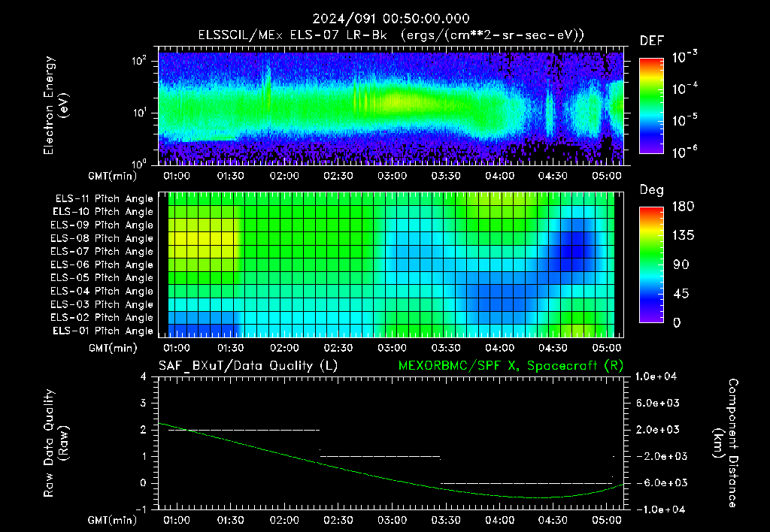Select the ELS-08 Pitch Angle row label

tap(102, 238)
